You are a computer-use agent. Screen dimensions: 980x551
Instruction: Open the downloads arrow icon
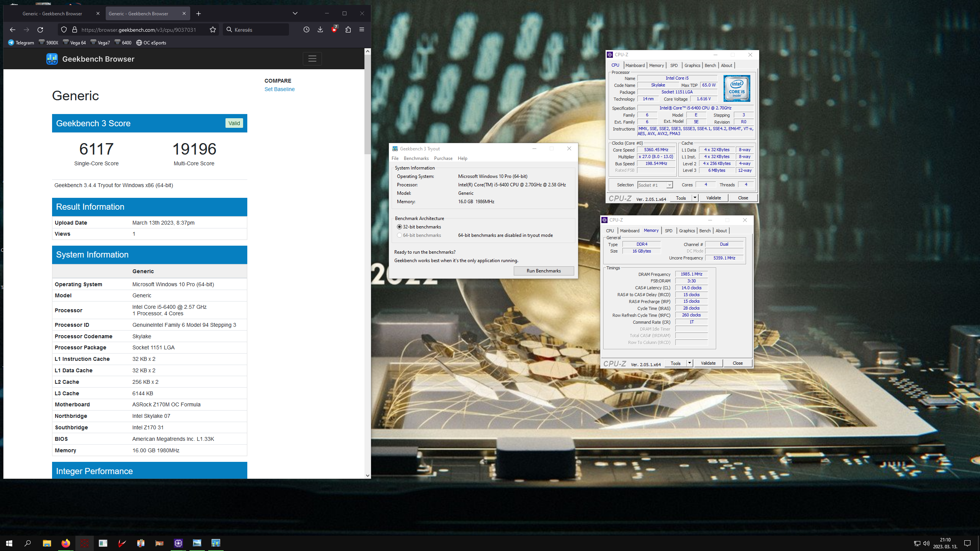pyautogui.click(x=320, y=29)
